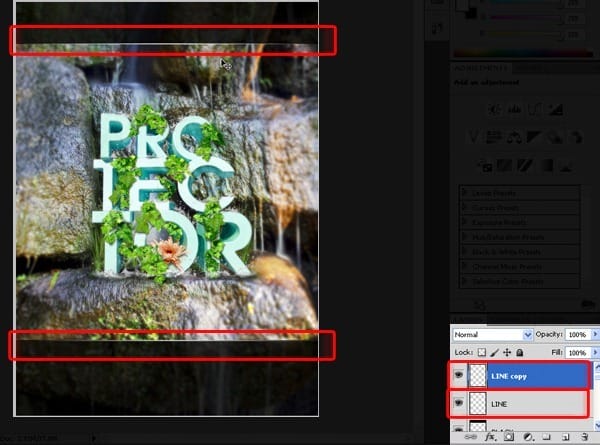This screenshot has width=600, height=445.
Task: Lock image pixels brush icon
Action: [x=495, y=352]
